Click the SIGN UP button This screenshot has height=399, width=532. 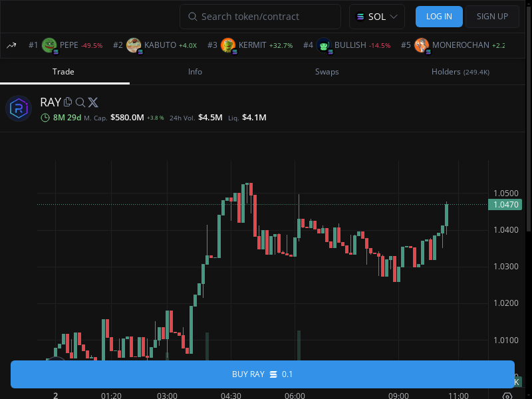pos(492,17)
